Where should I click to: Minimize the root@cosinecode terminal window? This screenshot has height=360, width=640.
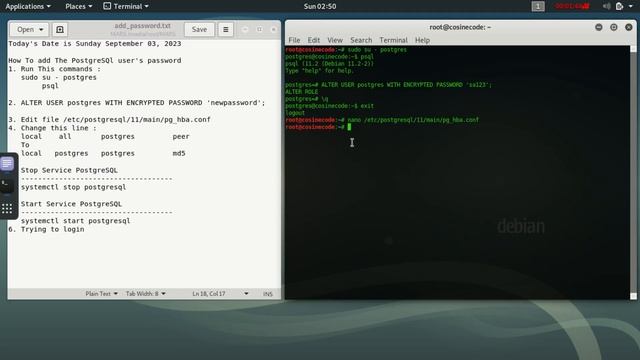click(x=599, y=27)
